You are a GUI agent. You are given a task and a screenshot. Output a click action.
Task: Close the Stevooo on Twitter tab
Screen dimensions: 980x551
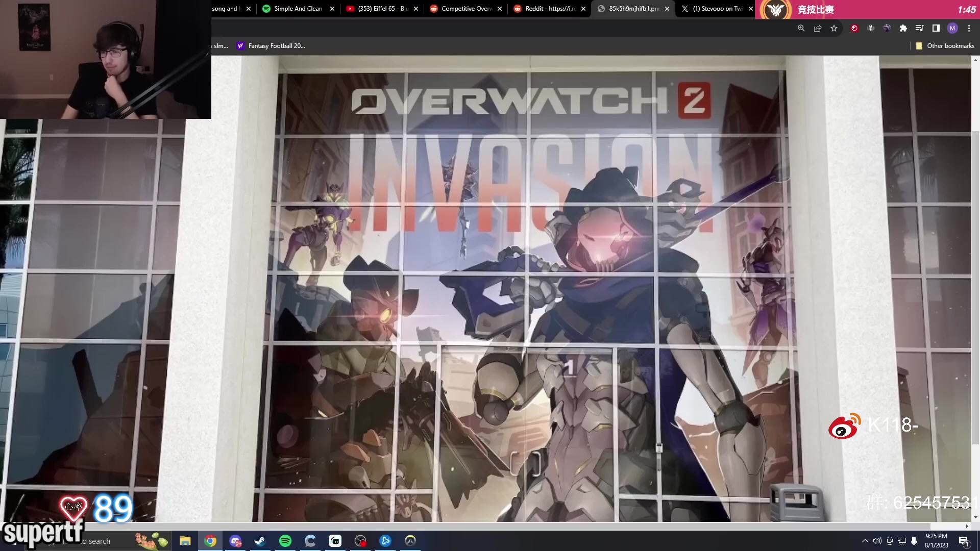click(x=751, y=9)
